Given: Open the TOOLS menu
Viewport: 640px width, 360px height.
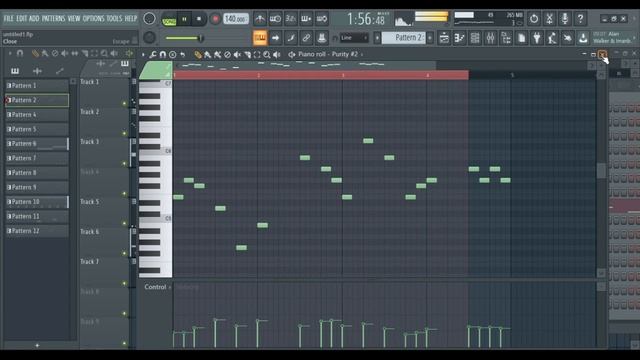Looking at the screenshot, I should [114, 19].
